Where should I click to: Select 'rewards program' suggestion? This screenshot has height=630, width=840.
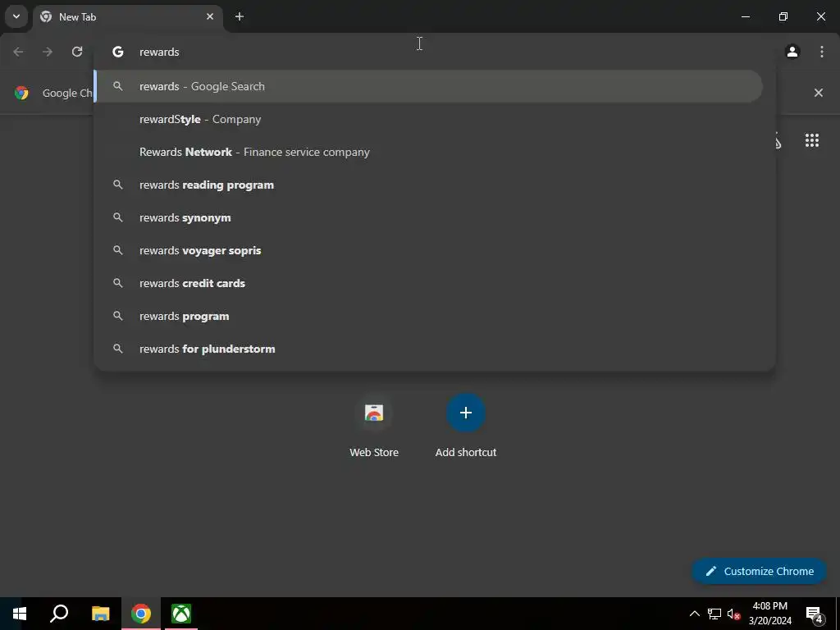[x=428, y=316]
